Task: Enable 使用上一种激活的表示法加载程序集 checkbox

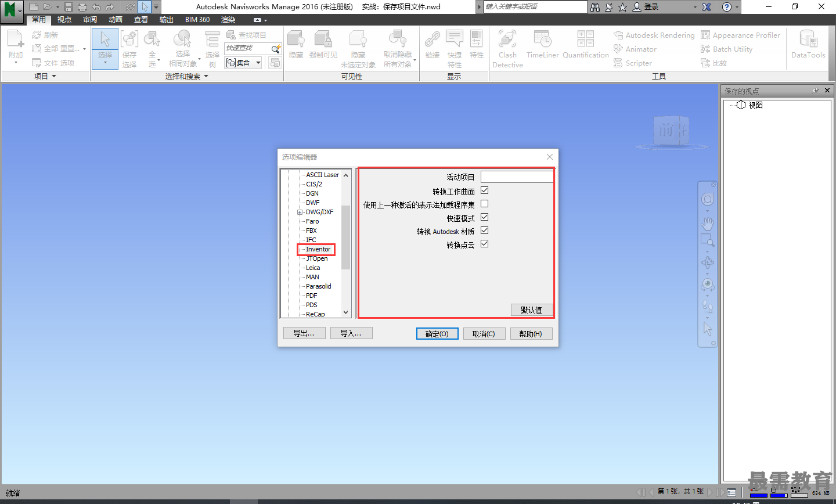Action: tap(485, 204)
